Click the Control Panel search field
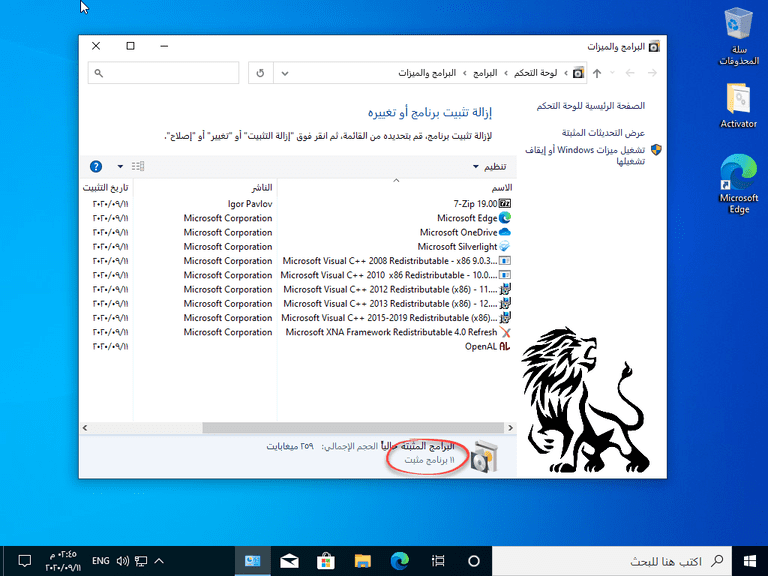This screenshot has width=768, height=576. click(x=164, y=73)
